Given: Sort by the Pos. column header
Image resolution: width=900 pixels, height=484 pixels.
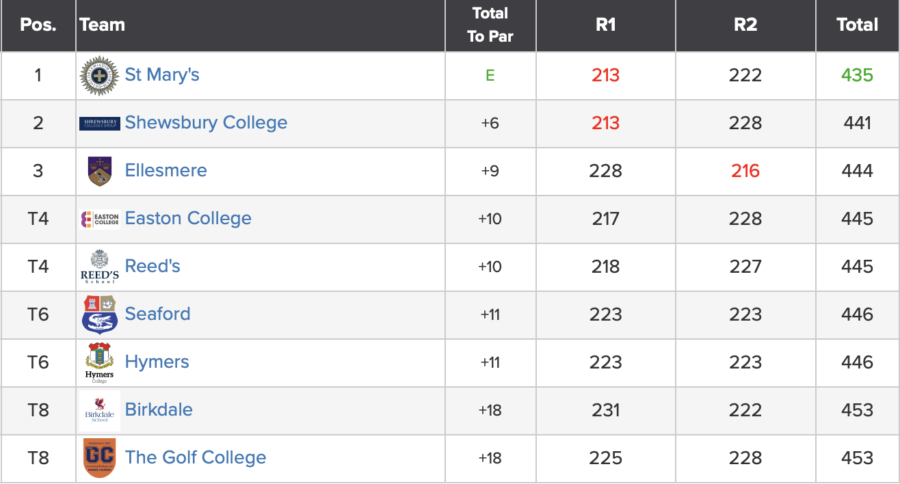Looking at the screenshot, I should click(x=38, y=25).
